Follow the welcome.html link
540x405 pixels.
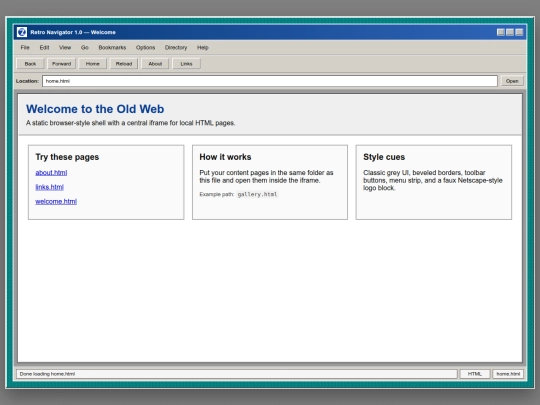click(x=56, y=201)
